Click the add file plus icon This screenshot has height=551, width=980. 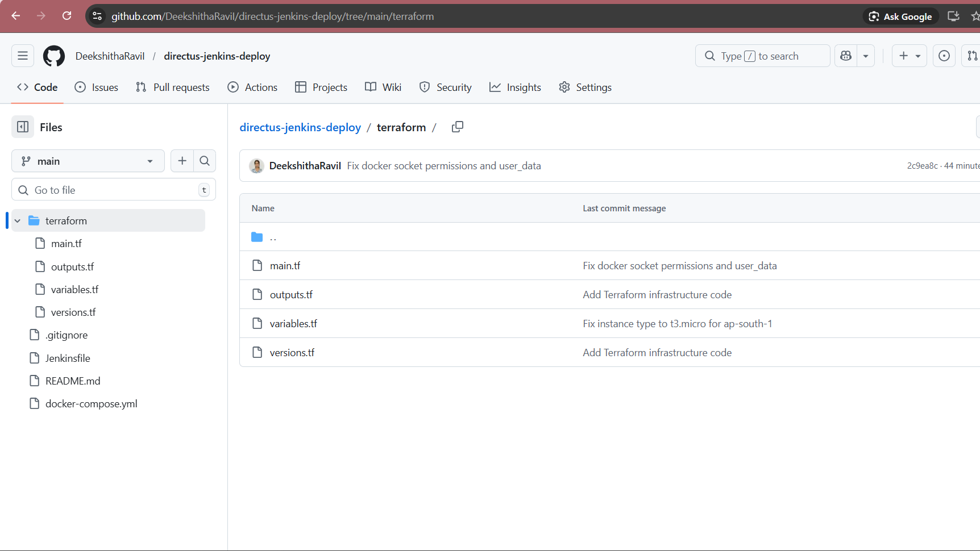click(x=182, y=161)
